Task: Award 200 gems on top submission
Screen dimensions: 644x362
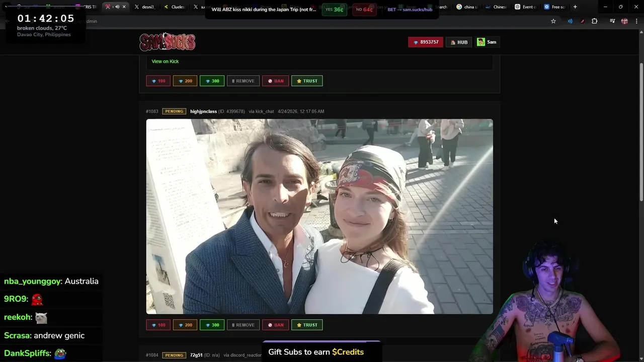Action: 185,81
